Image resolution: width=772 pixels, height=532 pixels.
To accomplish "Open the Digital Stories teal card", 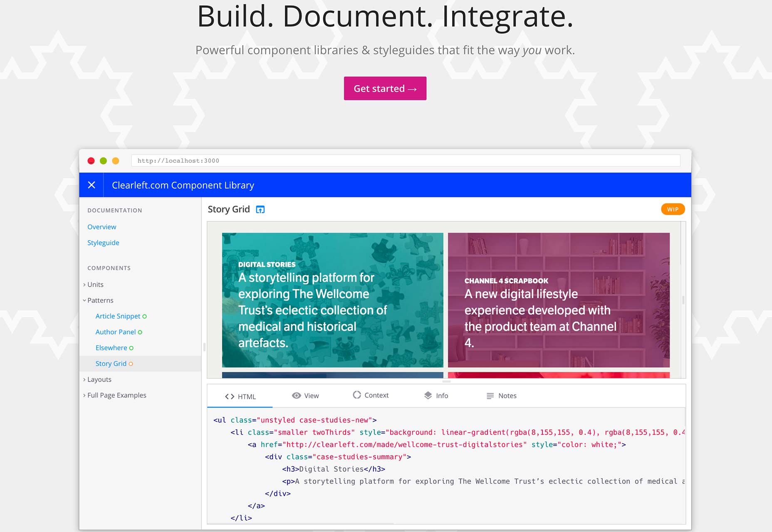I will pyautogui.click(x=333, y=300).
